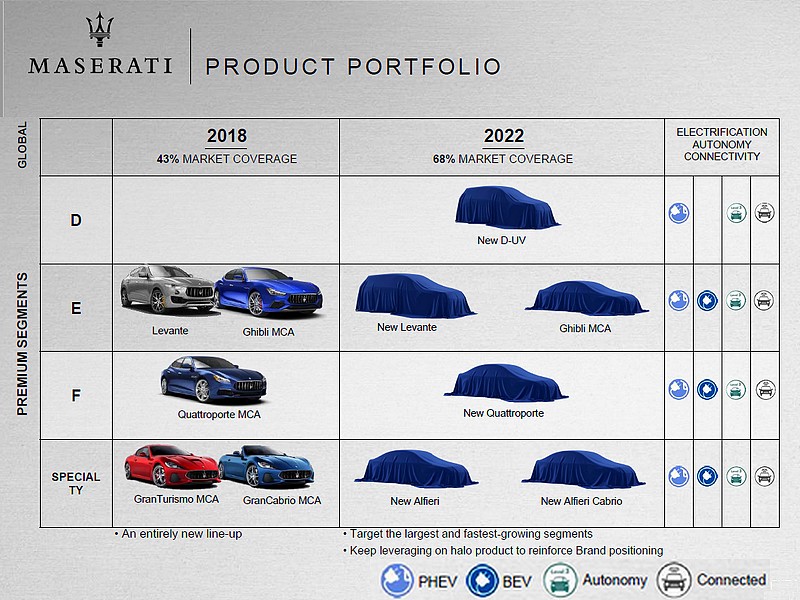This screenshot has width=800, height=600.
Task: Click the "SPECIAL TY" row label
Action: click(76, 483)
